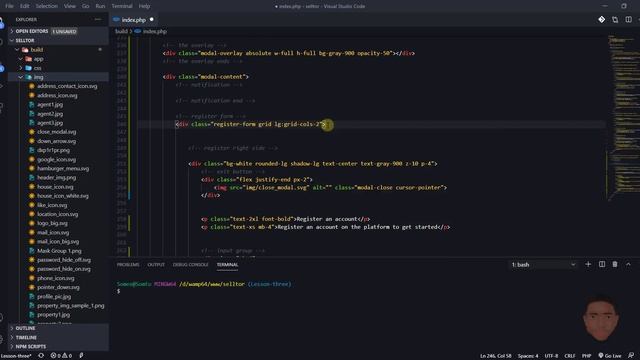
Task: Open the hamburger_menu.svg file
Action: [63, 168]
